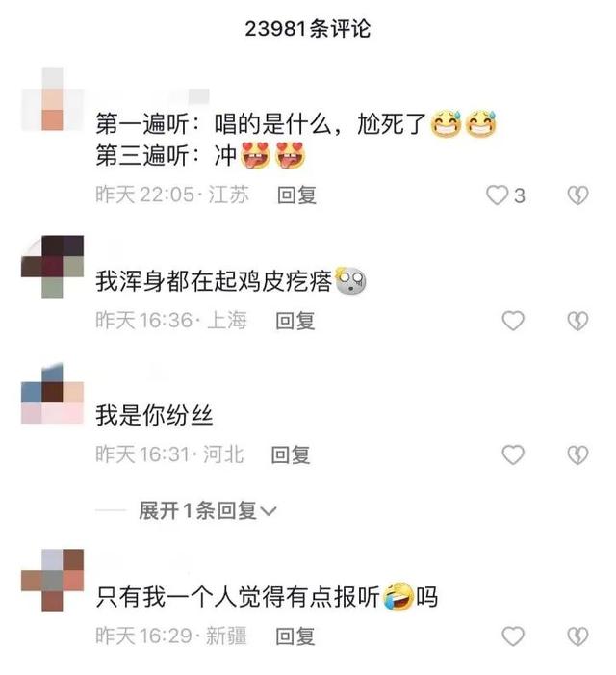Like the comment posted from 江苏
Screen dimensions: 616x675
tap(497, 195)
